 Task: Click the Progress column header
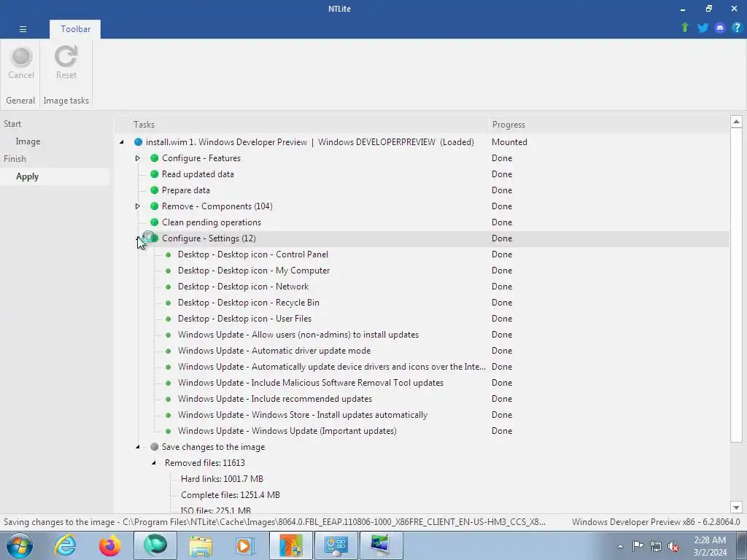[508, 124]
